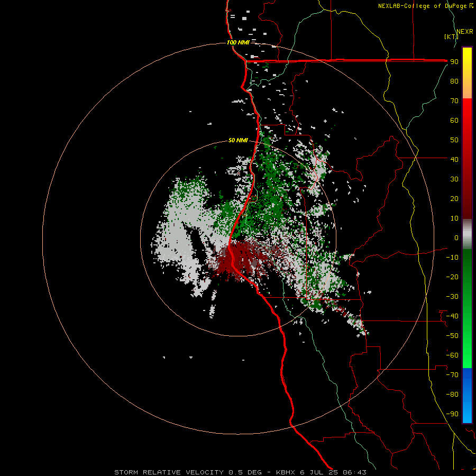Screen dimensions: 476x476
Task: Select the positive "80" scale value
Action: tap(454, 81)
